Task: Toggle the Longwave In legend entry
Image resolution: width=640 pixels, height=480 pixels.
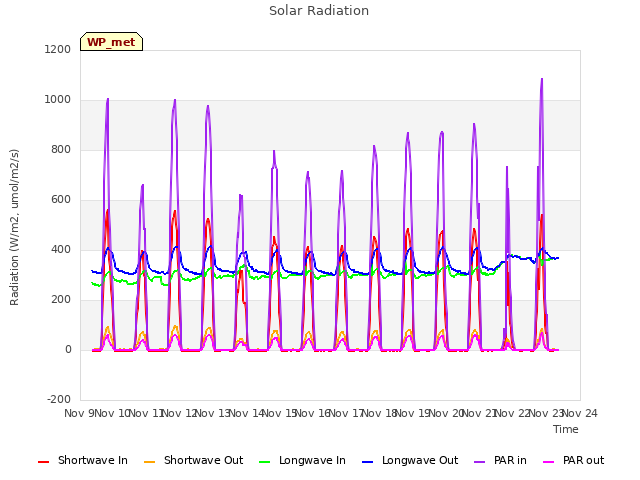Action: [302, 460]
